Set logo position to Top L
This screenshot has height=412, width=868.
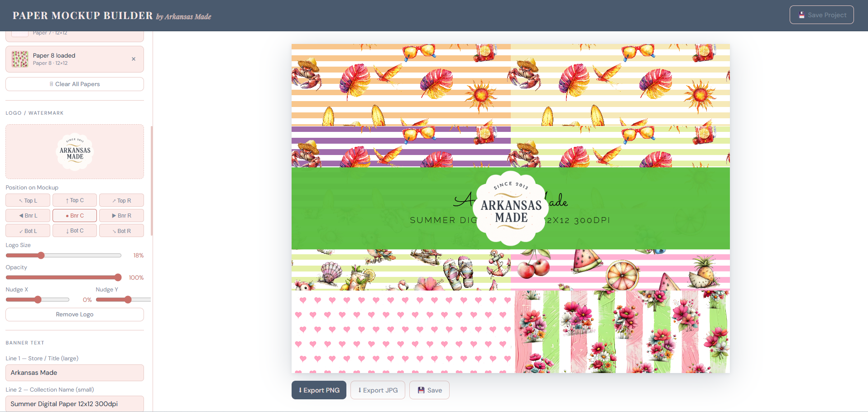28,200
